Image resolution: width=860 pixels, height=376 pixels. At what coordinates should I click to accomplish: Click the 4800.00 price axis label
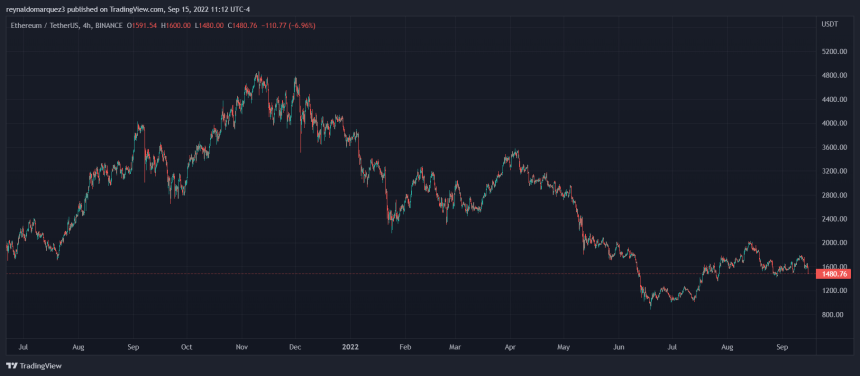(834, 76)
